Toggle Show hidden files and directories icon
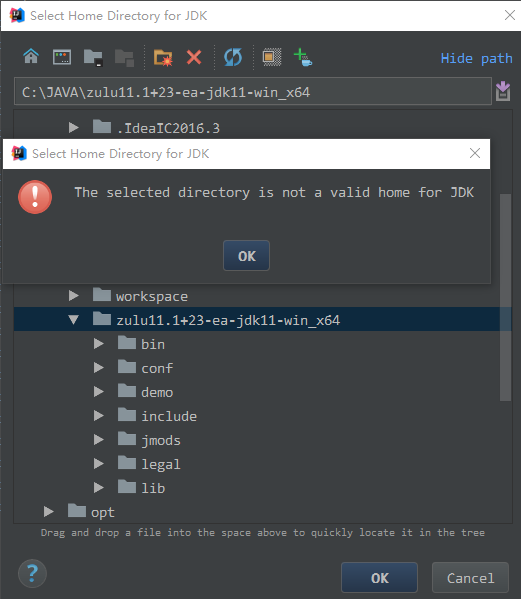This screenshot has width=521, height=599. [x=272, y=57]
